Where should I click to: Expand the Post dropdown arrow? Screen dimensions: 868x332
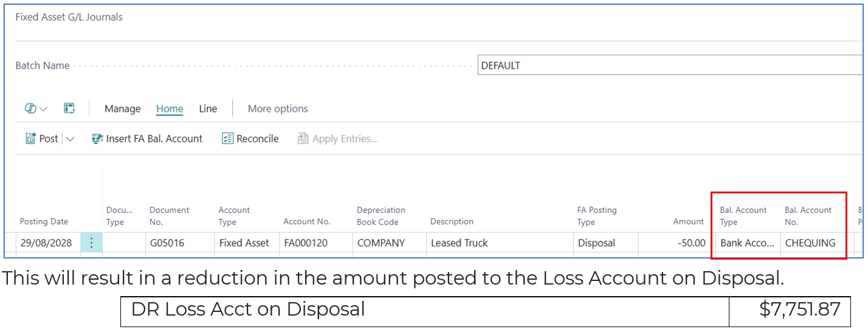click(70, 139)
